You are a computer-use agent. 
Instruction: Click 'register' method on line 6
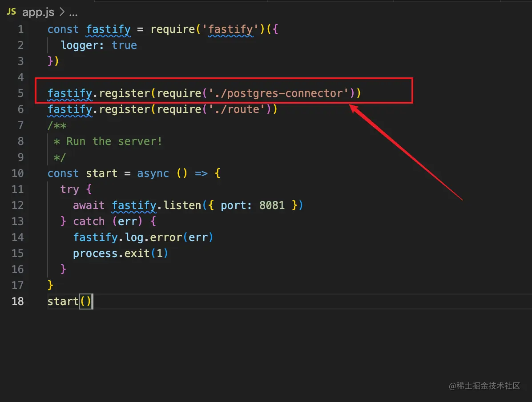(x=125, y=109)
